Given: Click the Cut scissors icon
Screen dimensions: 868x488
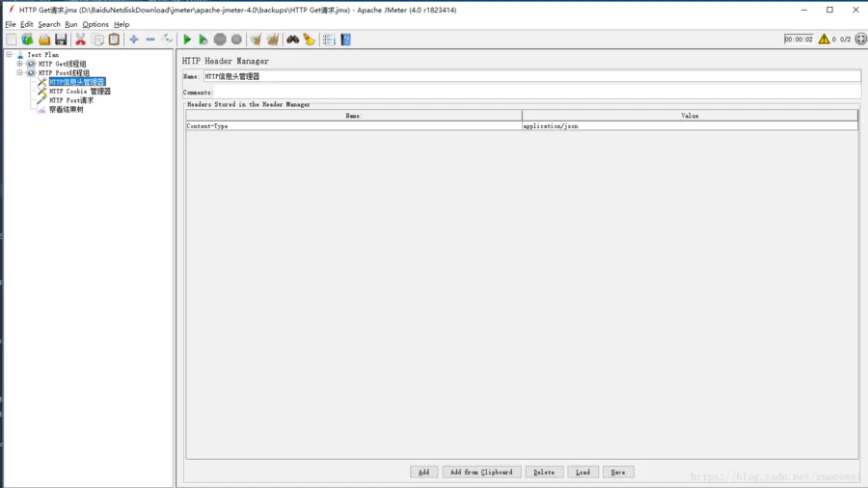Looking at the screenshot, I should click(81, 40).
